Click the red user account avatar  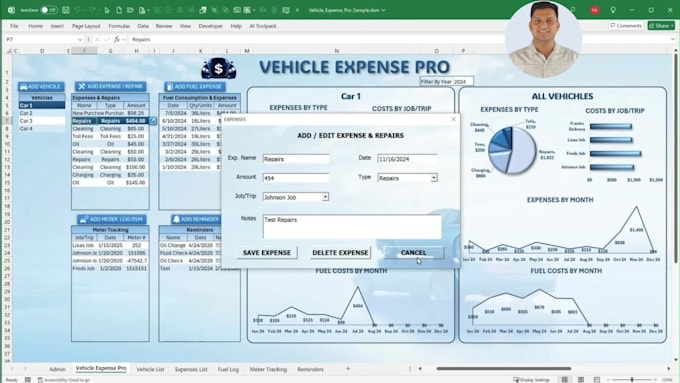pyautogui.click(x=595, y=10)
